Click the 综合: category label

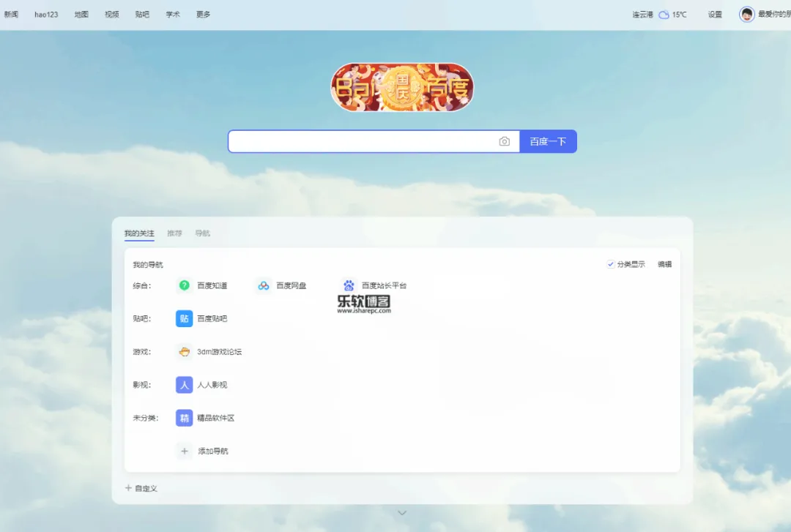point(142,285)
